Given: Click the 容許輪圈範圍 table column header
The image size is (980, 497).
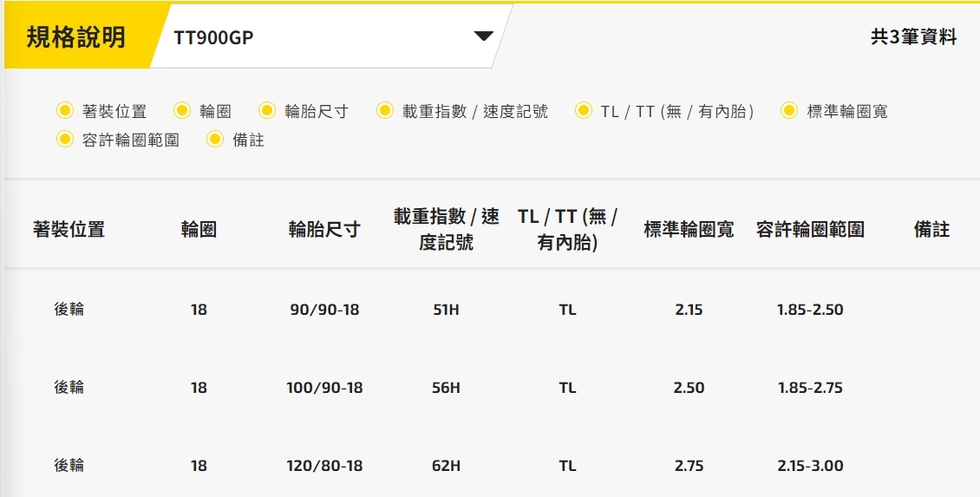Looking at the screenshot, I should pos(810,230).
